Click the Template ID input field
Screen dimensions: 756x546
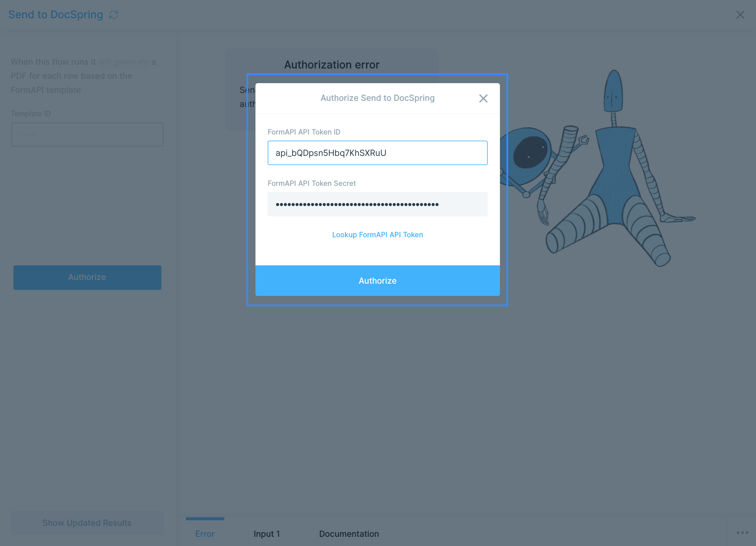(x=87, y=135)
